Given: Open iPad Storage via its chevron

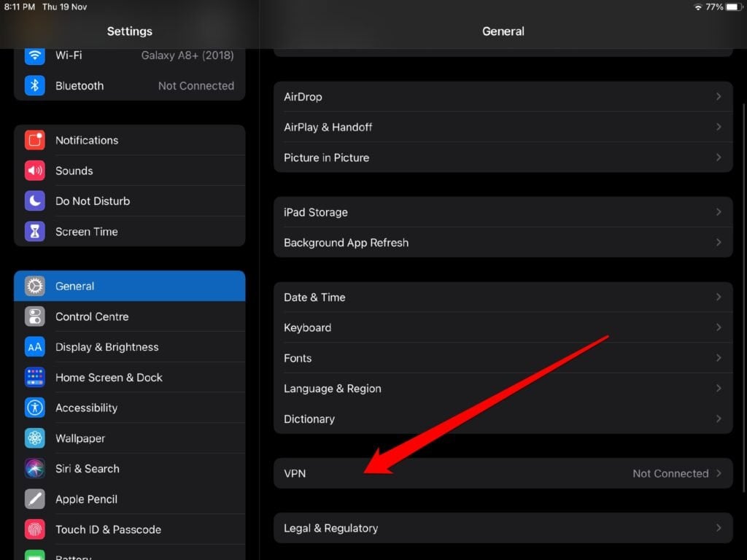Looking at the screenshot, I should [x=719, y=212].
